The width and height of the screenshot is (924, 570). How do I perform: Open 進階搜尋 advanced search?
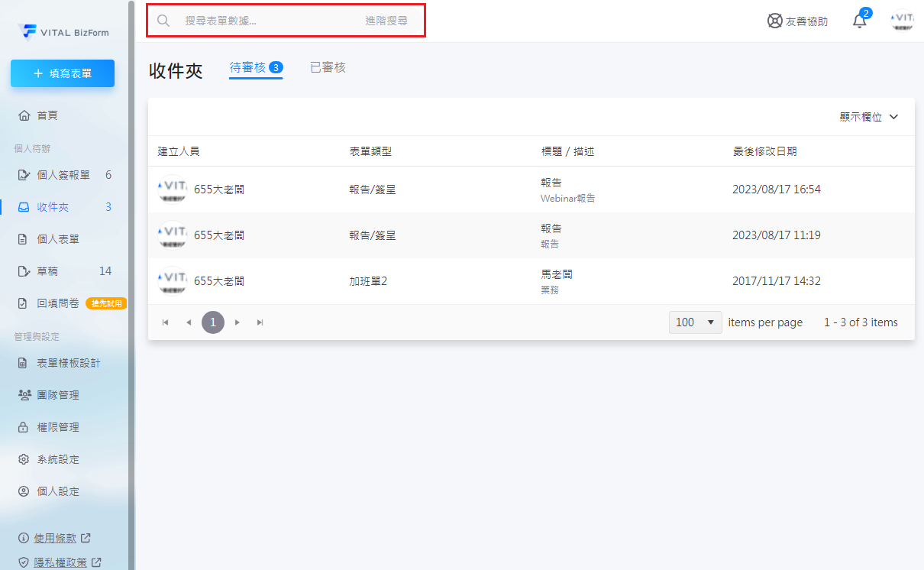click(386, 21)
